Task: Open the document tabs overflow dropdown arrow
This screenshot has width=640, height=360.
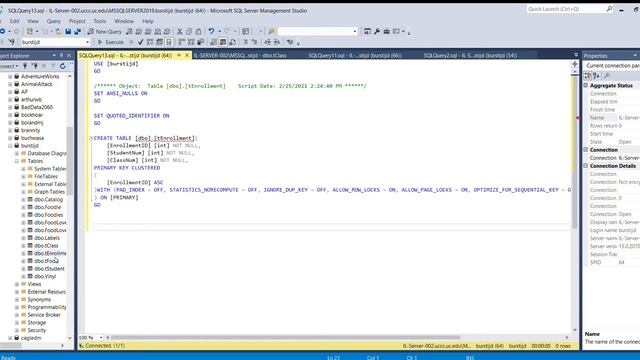Action: click(576, 55)
